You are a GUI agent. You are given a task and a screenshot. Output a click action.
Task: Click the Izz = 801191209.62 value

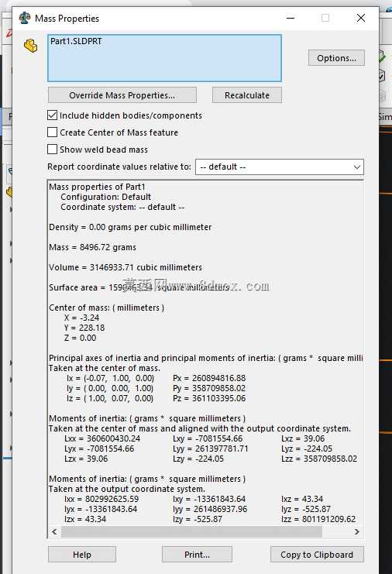318,519
